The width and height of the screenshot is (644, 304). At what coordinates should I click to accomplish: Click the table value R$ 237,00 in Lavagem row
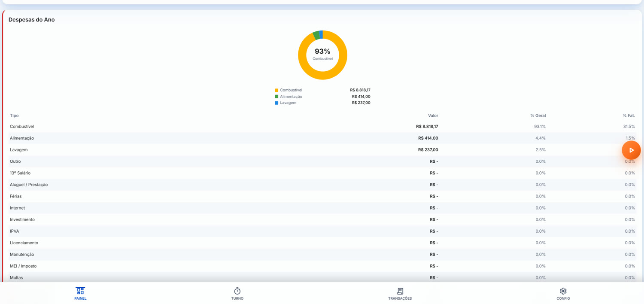(428, 150)
